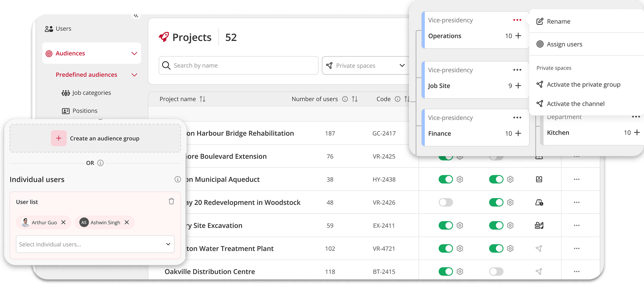Open the info icon beside Individual users
The height and width of the screenshot is (289, 644).
[178, 179]
